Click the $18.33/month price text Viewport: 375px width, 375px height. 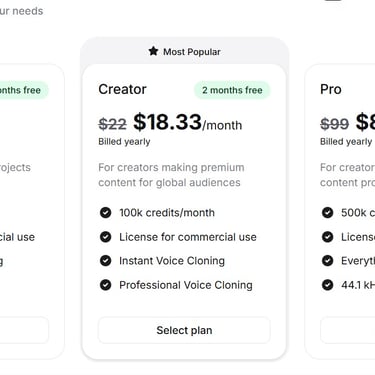tap(188, 122)
